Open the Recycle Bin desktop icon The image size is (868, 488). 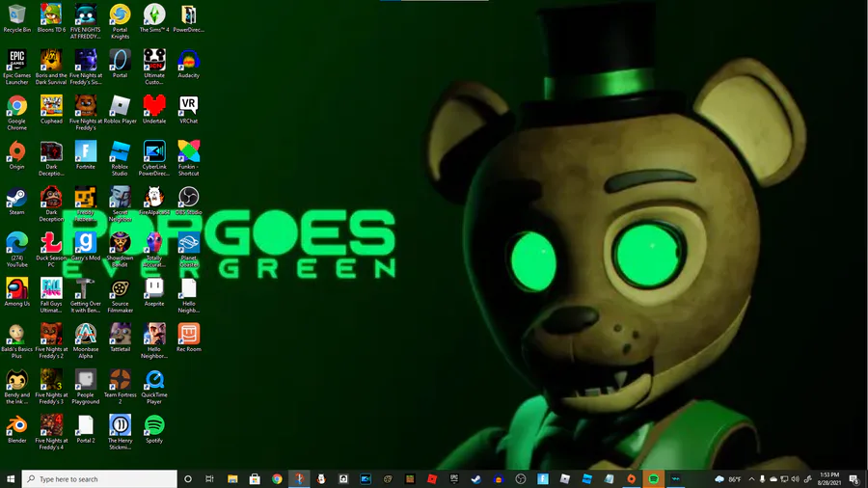point(17,19)
